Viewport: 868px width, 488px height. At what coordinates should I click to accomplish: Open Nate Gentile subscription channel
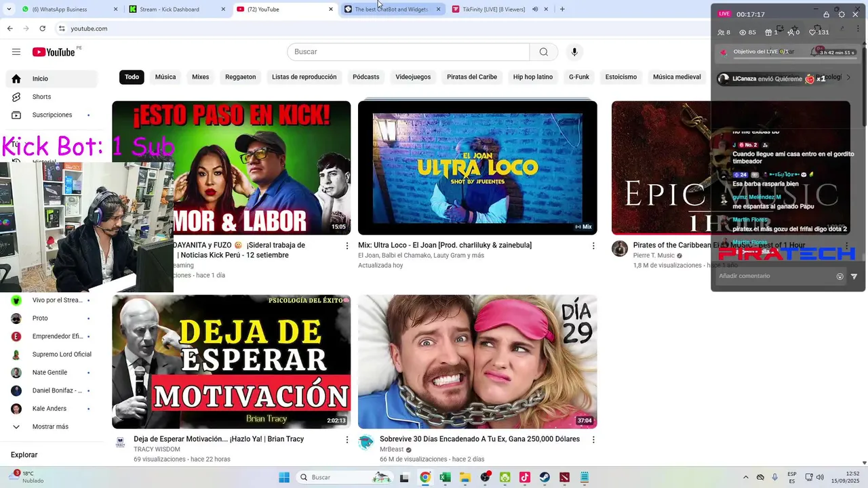pyautogui.click(x=52, y=373)
